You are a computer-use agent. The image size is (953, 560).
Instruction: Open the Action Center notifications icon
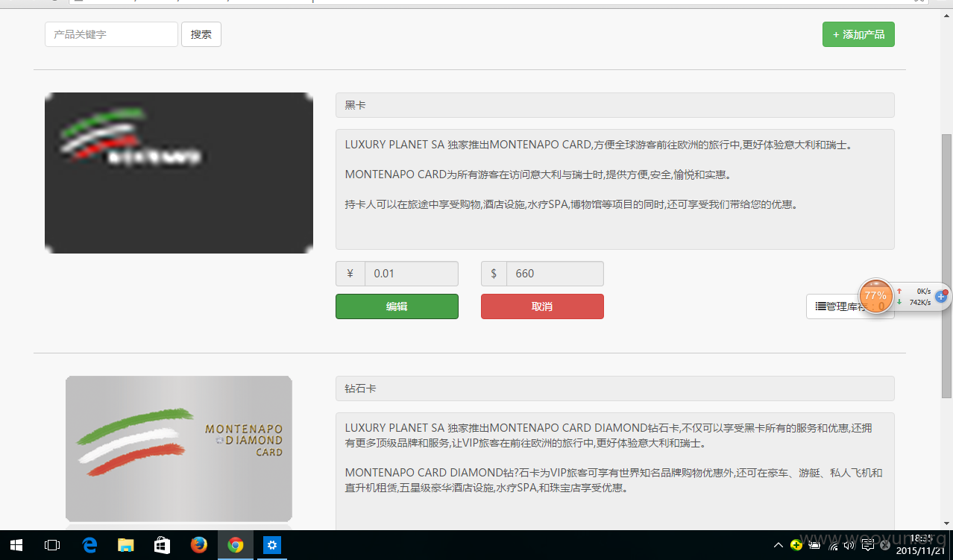(867, 545)
